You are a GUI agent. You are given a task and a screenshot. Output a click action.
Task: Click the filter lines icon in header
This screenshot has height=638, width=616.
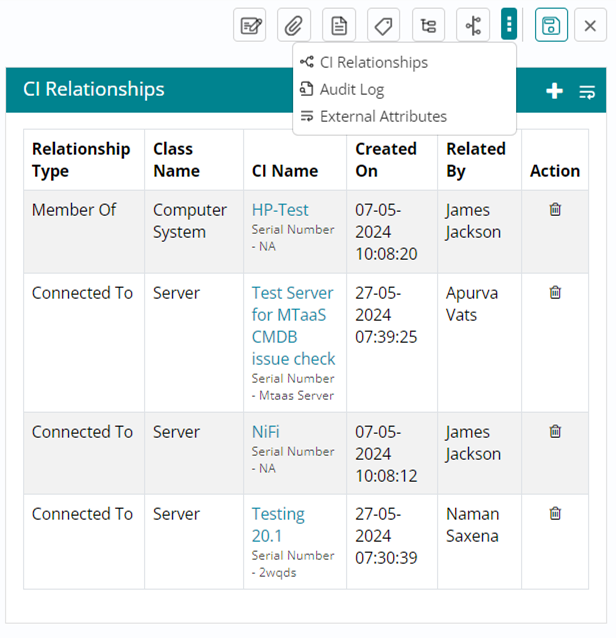587,91
